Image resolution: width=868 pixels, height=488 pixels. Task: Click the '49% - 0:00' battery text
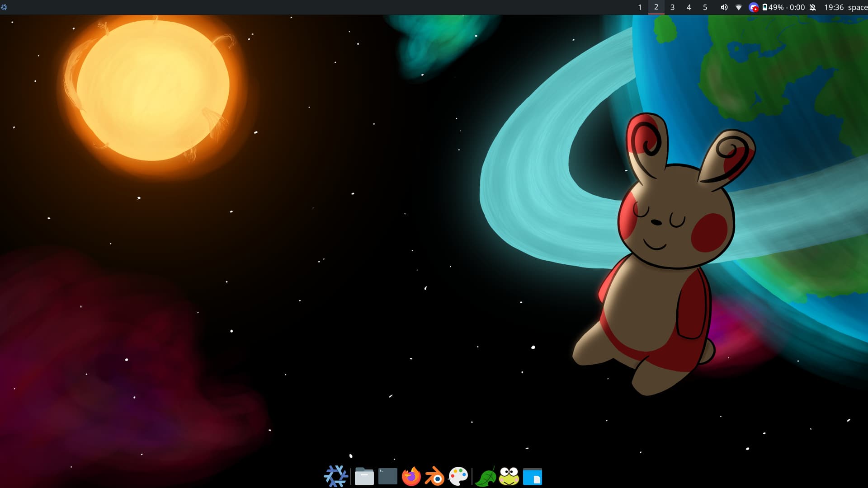(787, 7)
